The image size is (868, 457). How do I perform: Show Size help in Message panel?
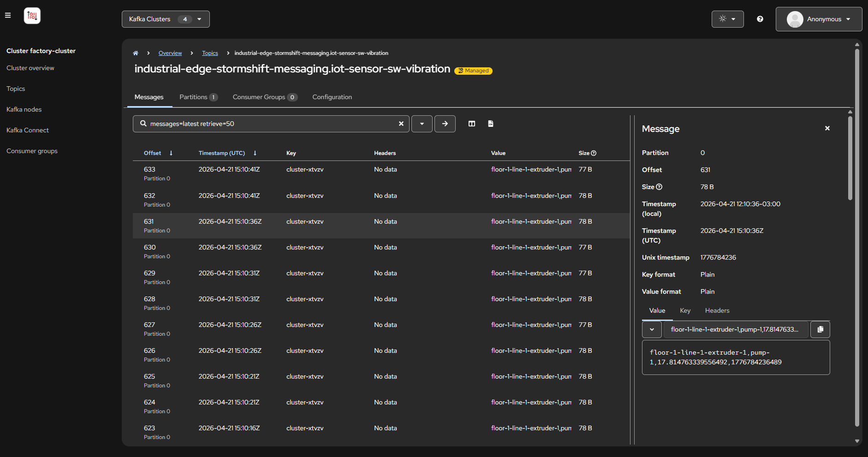click(x=659, y=187)
